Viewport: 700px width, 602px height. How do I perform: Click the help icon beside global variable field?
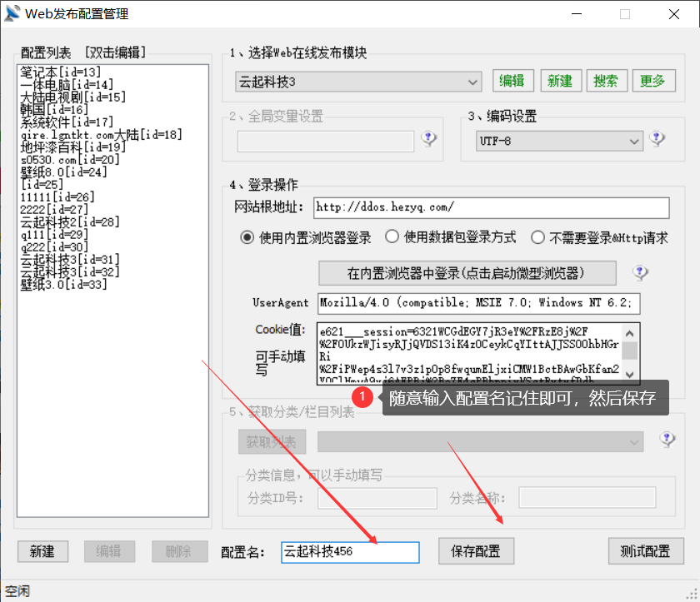pos(429,139)
